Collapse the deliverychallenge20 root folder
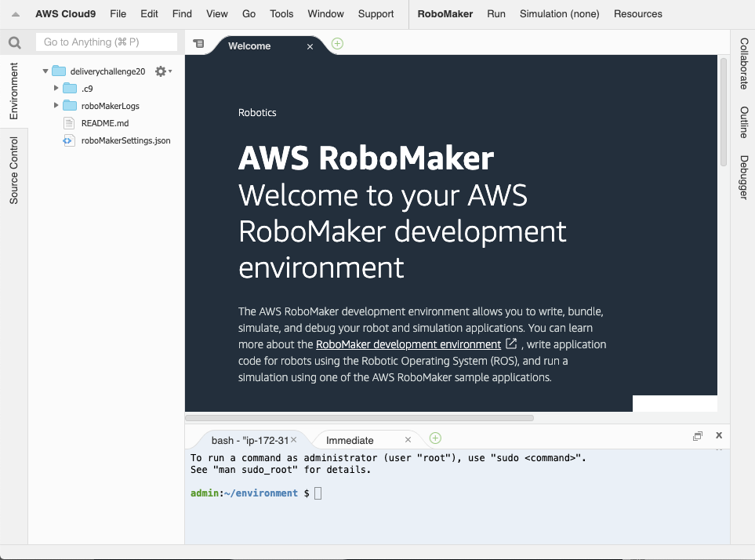Viewport: 755px width, 560px height. tap(45, 71)
